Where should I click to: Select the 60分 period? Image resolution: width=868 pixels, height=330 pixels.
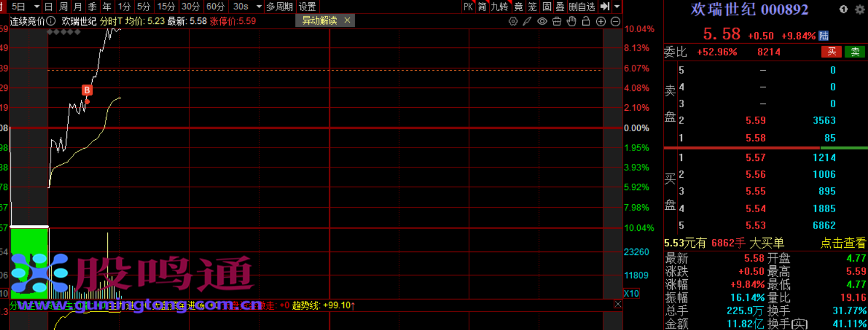215,6
